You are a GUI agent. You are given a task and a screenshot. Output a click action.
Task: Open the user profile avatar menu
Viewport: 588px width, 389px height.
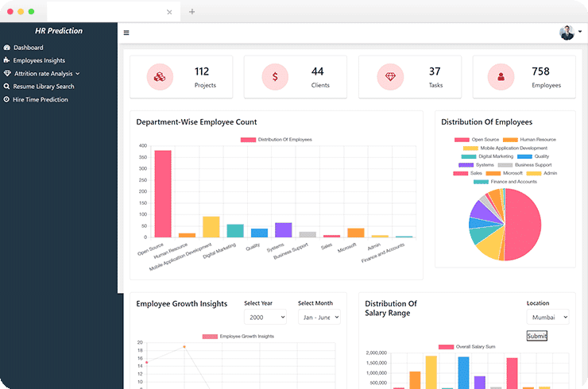click(570, 33)
